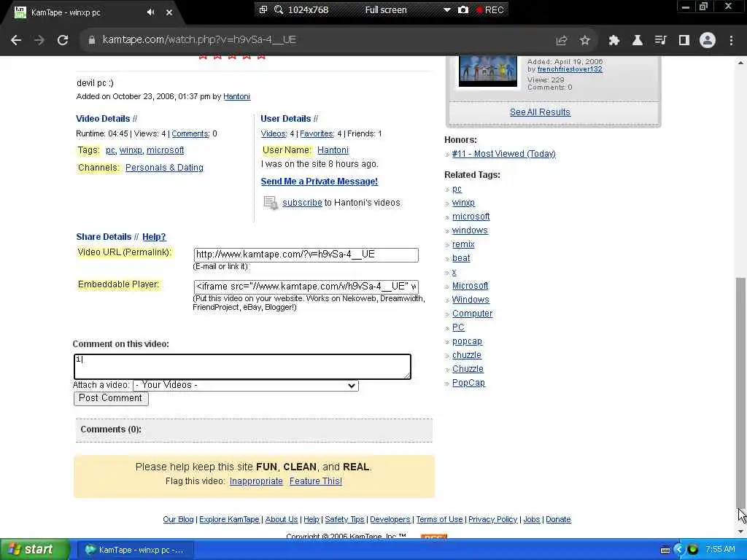Click the address bar URL
This screenshot has height=560, width=747.
point(199,40)
